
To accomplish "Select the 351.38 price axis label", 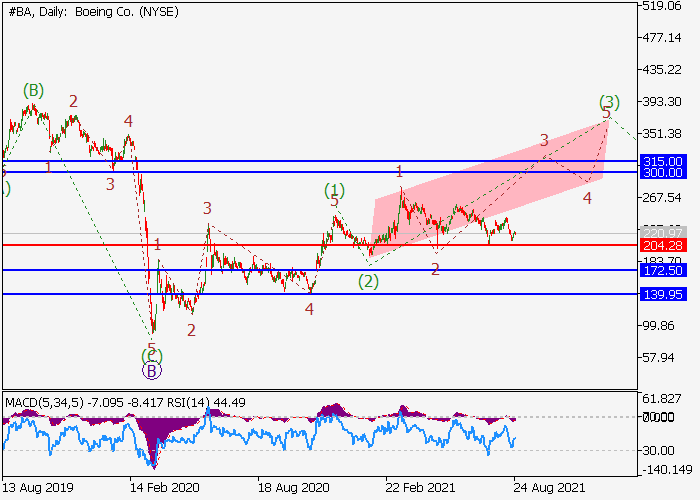I will coord(662,133).
